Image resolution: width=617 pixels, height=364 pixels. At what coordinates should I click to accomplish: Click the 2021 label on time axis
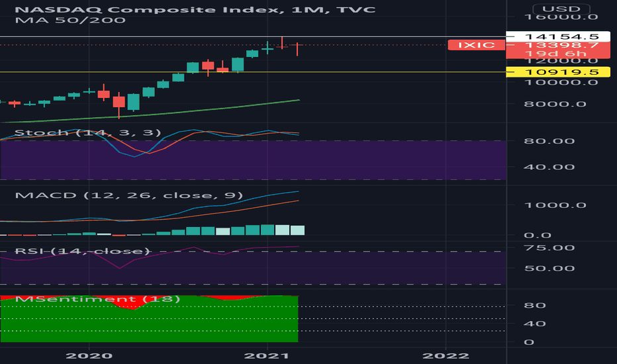tap(267, 356)
